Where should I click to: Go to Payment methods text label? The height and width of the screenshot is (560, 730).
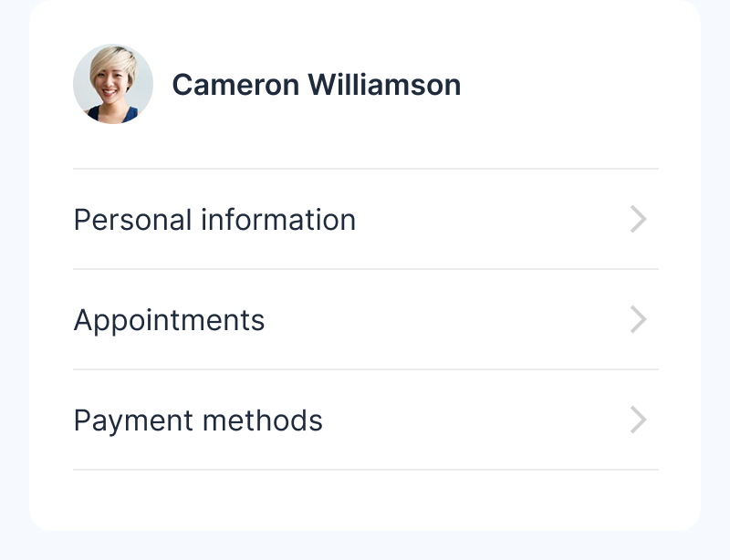[198, 420]
